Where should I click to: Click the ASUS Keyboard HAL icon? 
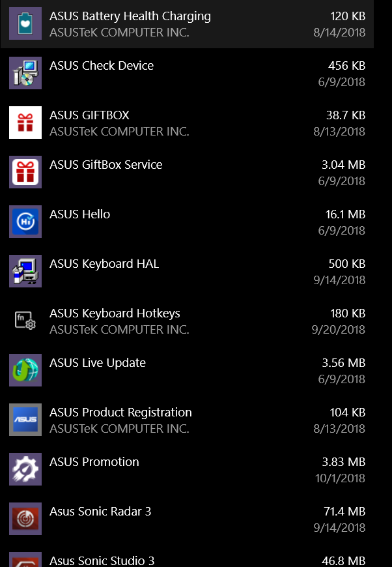[25, 271]
